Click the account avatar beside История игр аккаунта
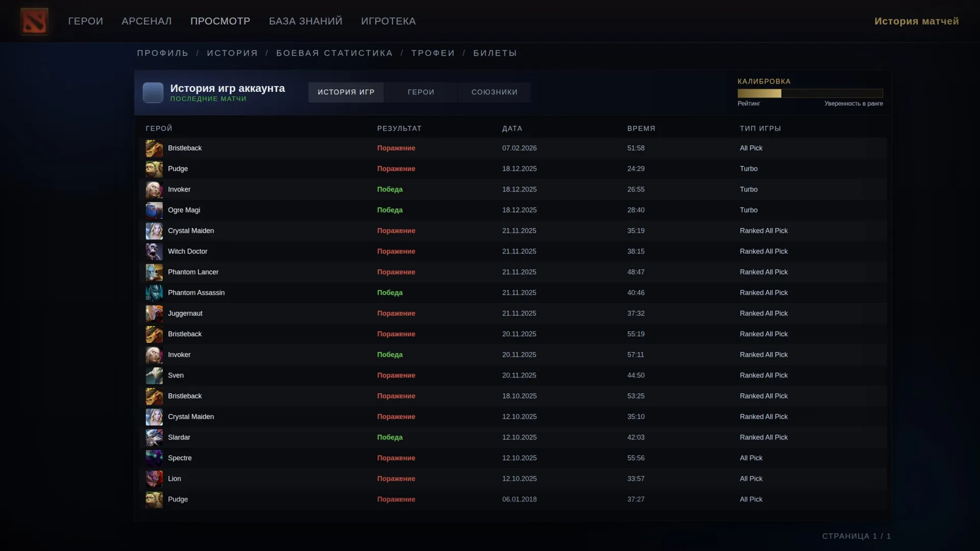The height and width of the screenshot is (551, 980). (153, 93)
